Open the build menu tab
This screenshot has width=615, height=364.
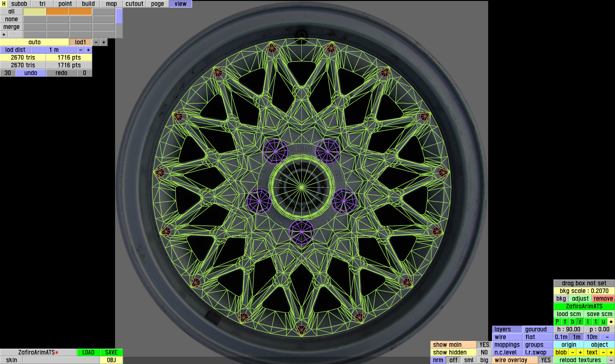click(x=88, y=4)
